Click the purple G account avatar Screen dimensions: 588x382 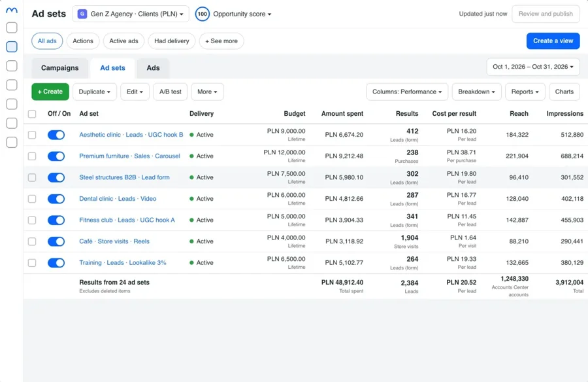pyautogui.click(x=82, y=14)
